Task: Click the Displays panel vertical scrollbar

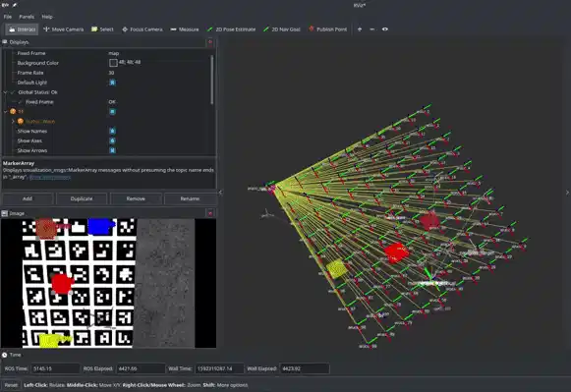Action: click(212, 80)
